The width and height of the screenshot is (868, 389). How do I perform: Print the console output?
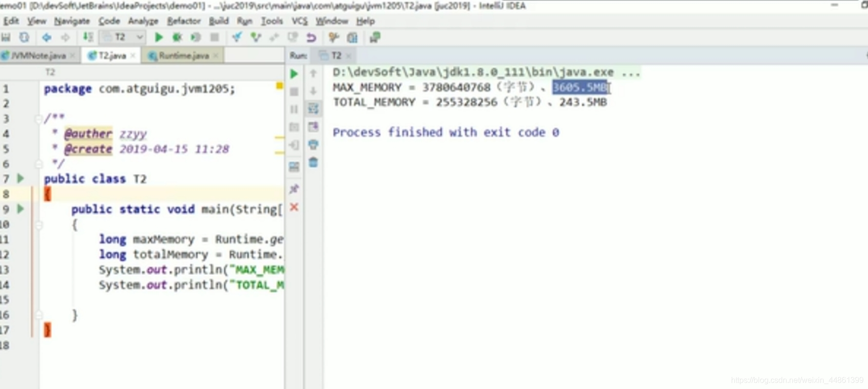pos(313,145)
